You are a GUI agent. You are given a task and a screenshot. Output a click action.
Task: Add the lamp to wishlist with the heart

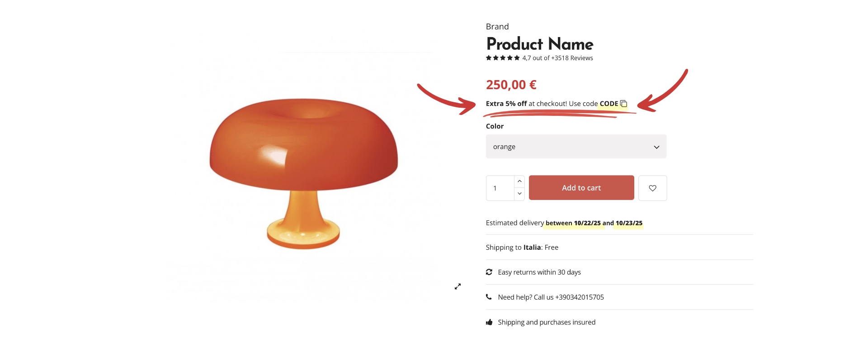pyautogui.click(x=652, y=188)
